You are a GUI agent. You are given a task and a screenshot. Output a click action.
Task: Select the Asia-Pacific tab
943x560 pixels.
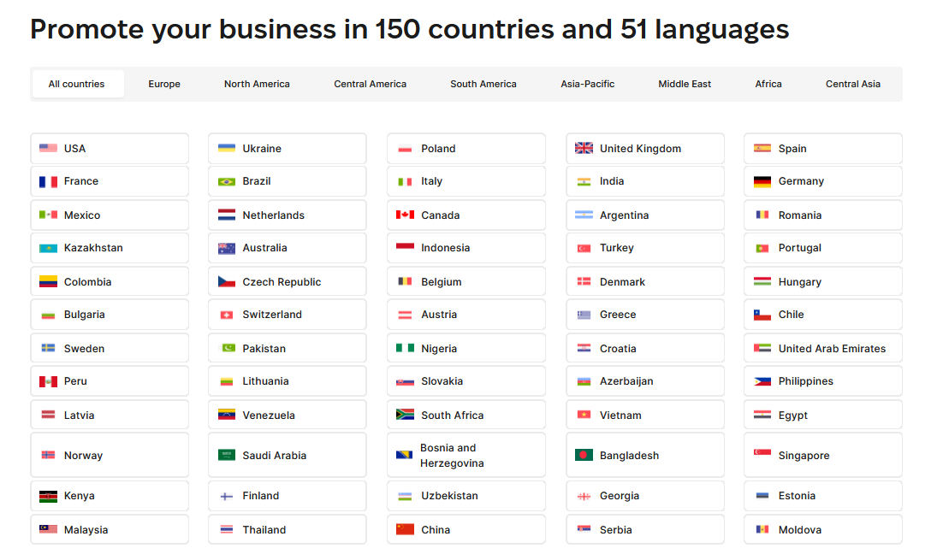(587, 84)
